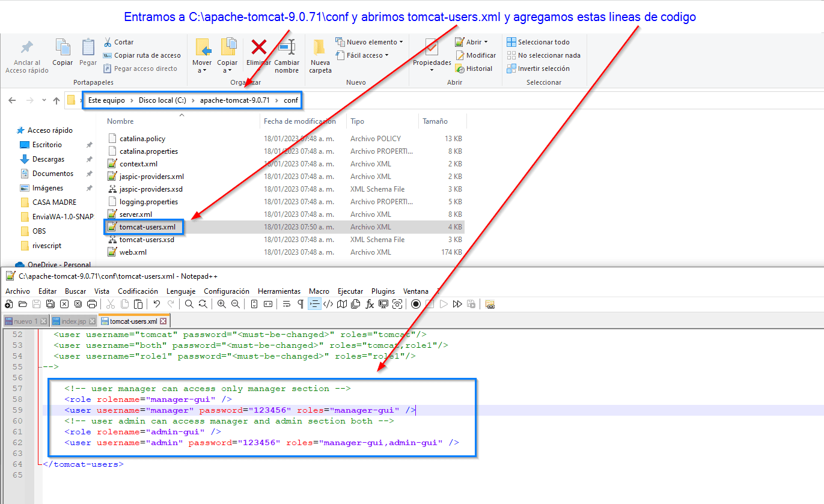
Task: Open the Codificación menu
Action: [x=138, y=291]
